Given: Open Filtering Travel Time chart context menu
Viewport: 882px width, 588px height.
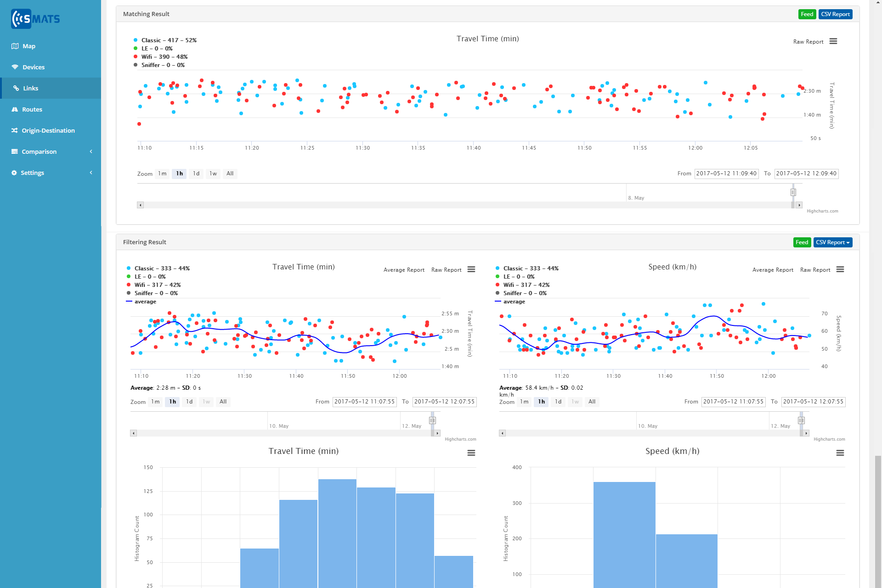Looking at the screenshot, I should tap(471, 269).
